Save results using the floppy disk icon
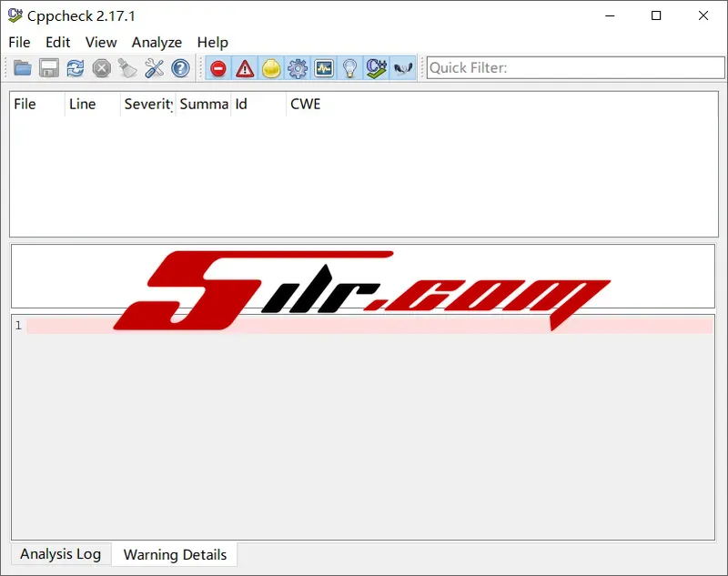This screenshot has width=728, height=576. [49, 68]
